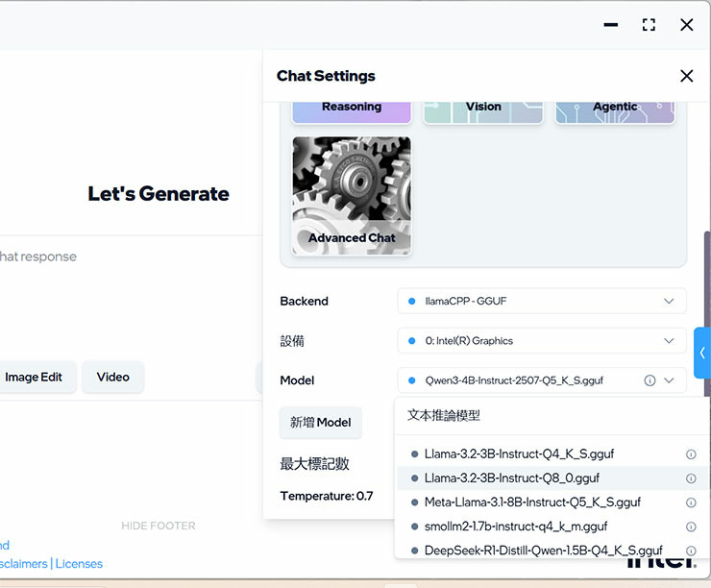The height and width of the screenshot is (588, 711).
Task: Click the Temperature: 0.7 label
Action: point(327,496)
